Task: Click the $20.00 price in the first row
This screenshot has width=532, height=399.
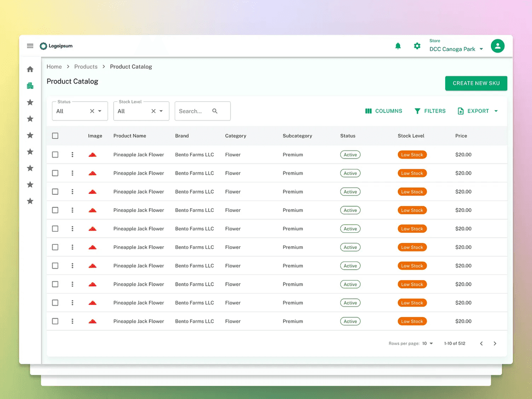Action: click(x=463, y=154)
